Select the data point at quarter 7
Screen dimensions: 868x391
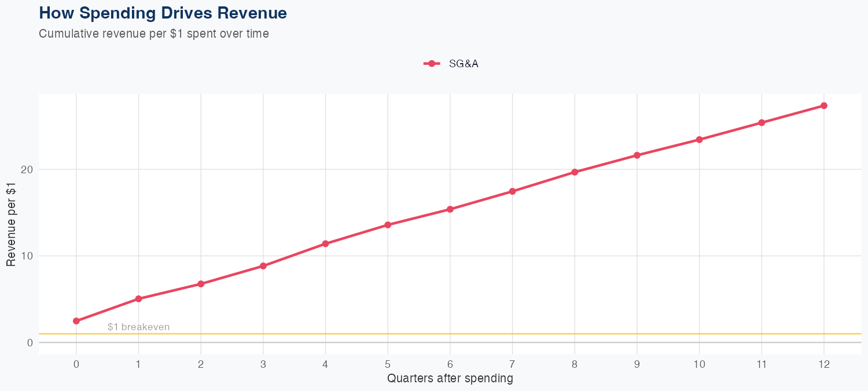coord(512,191)
